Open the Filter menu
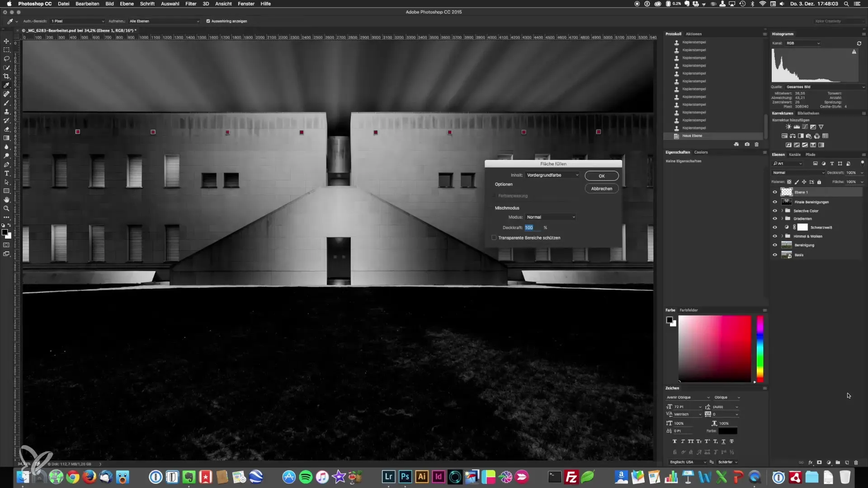Screen dimensions: 868x488 click(191, 4)
